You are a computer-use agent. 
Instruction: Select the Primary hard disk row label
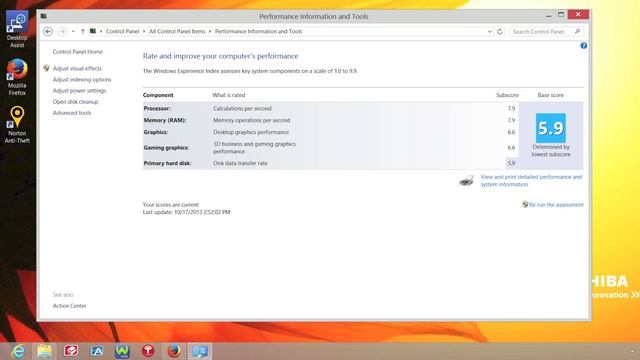coord(167,163)
